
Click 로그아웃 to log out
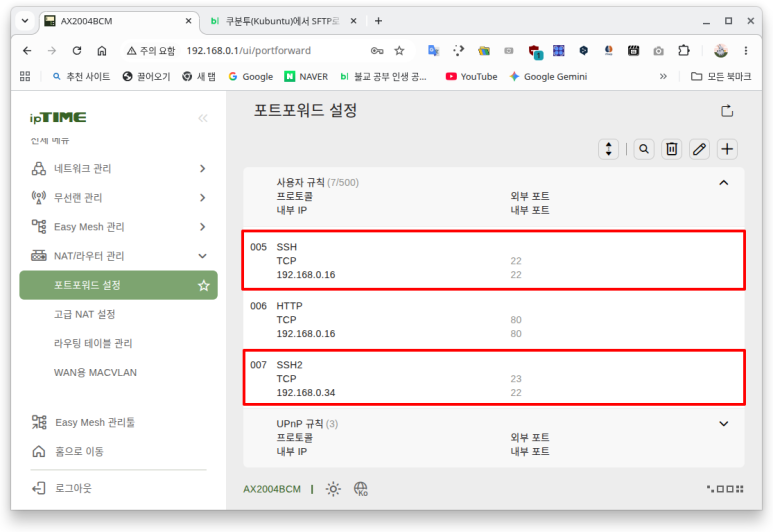click(62, 488)
